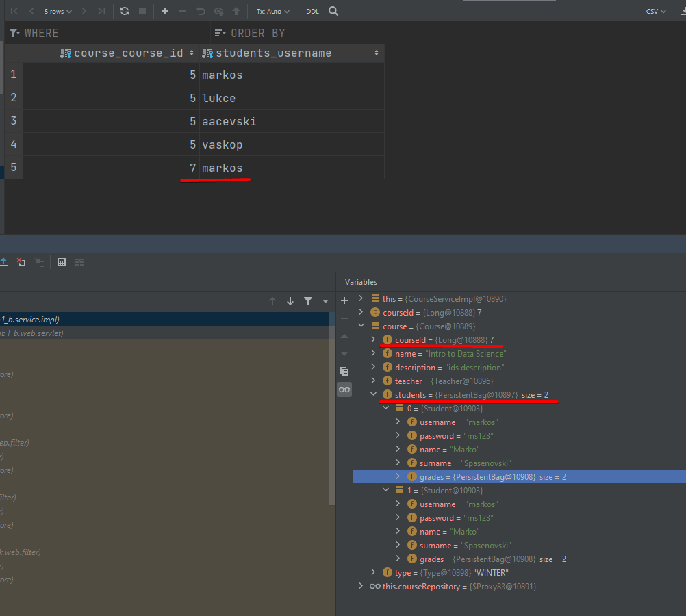Screen dimensions: 686x616
Task: Click the table view grid icon above the log
Action: click(61, 262)
